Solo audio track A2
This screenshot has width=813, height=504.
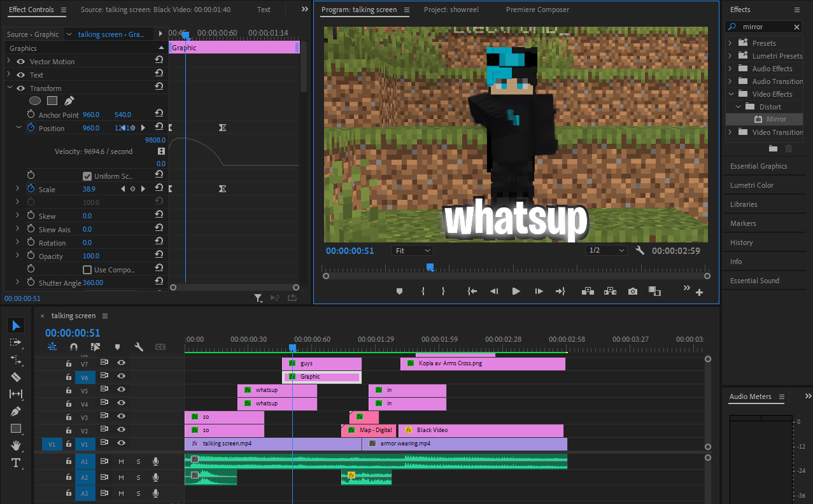click(x=138, y=477)
